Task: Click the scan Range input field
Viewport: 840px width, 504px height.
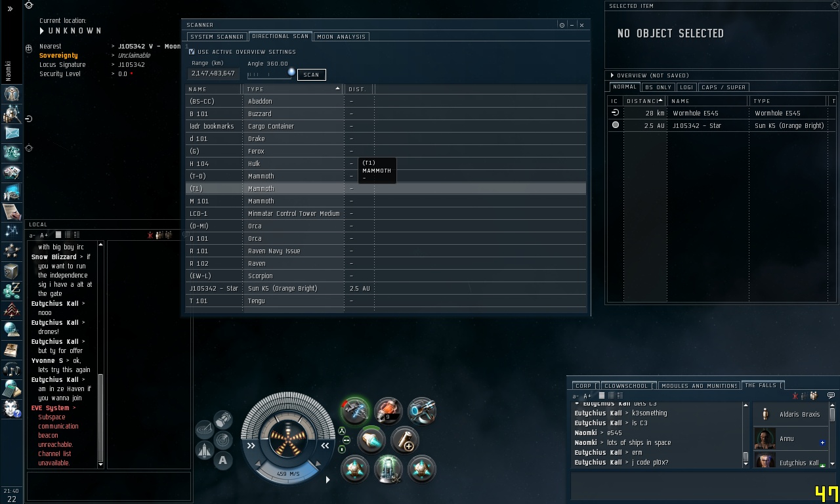Action: point(213,73)
